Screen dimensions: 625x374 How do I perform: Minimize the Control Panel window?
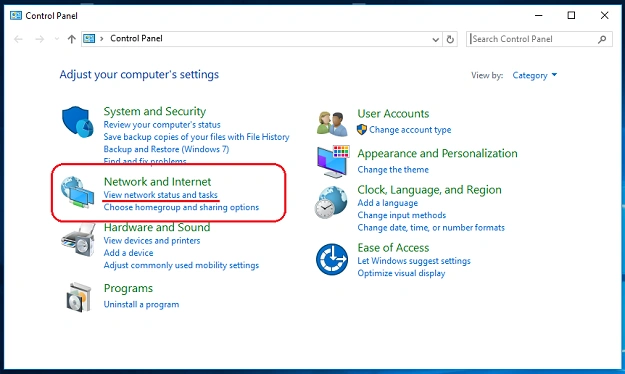[x=539, y=16]
